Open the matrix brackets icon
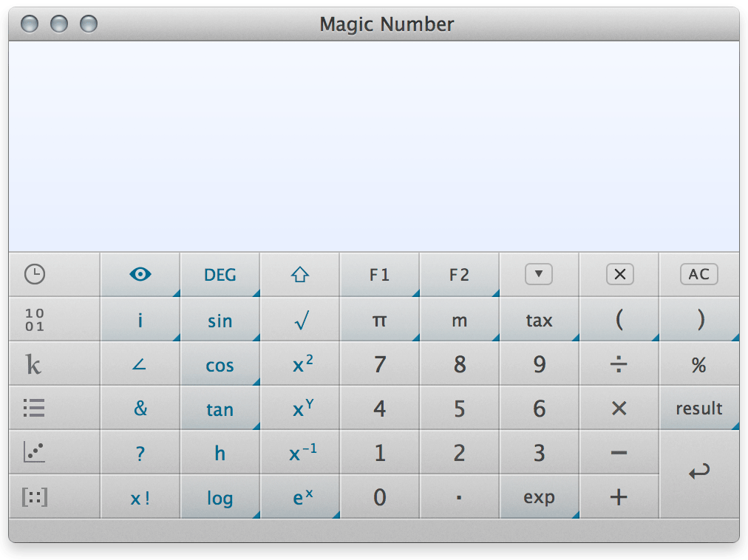This screenshot has width=748, height=560. [x=35, y=496]
